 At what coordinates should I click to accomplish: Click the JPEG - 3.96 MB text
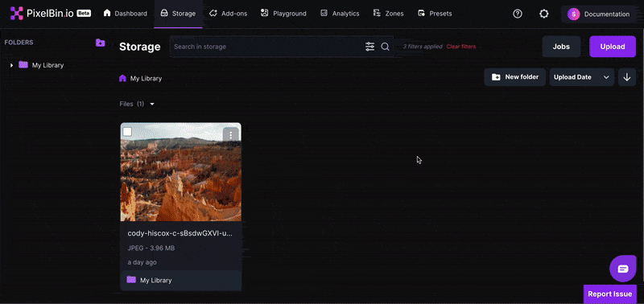coord(151,249)
